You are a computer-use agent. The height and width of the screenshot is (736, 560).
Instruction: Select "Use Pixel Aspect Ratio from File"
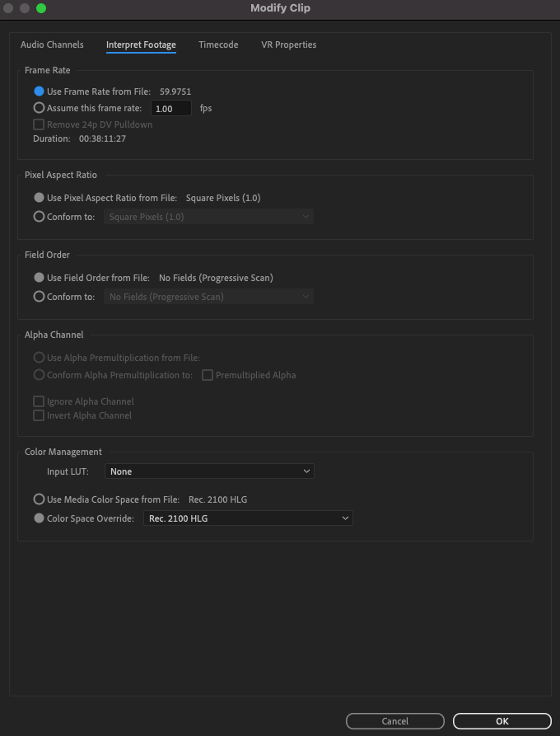tap(39, 197)
